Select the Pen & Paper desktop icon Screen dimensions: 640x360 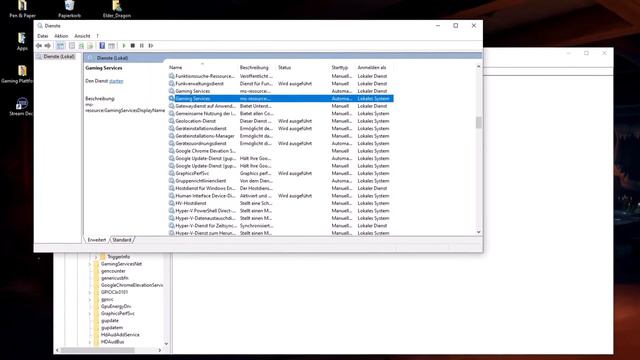[22, 9]
